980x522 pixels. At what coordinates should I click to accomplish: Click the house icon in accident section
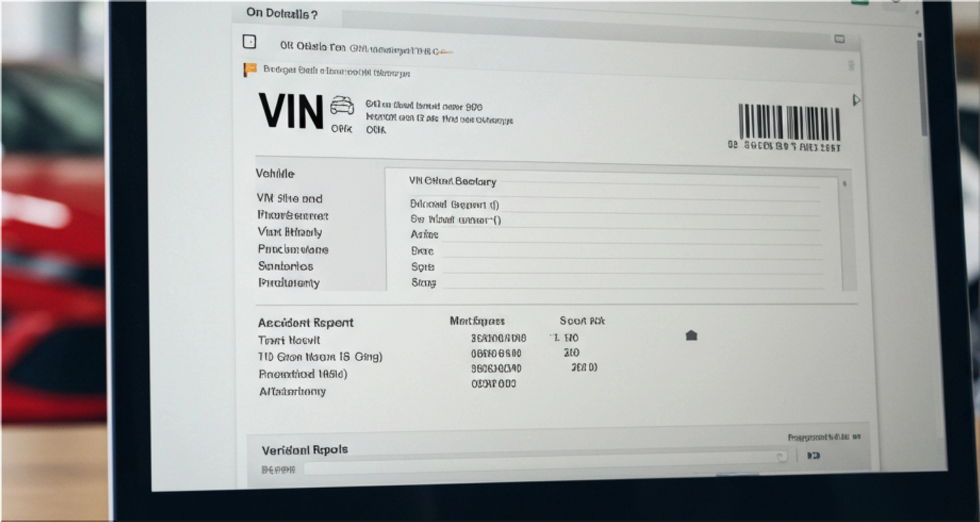tap(691, 336)
